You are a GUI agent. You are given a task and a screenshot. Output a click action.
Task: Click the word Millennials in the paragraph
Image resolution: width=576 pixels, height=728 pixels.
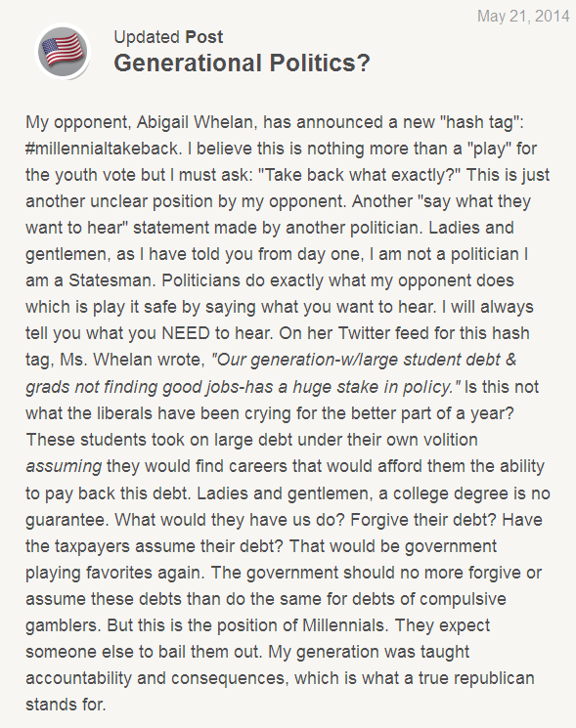tap(344, 625)
